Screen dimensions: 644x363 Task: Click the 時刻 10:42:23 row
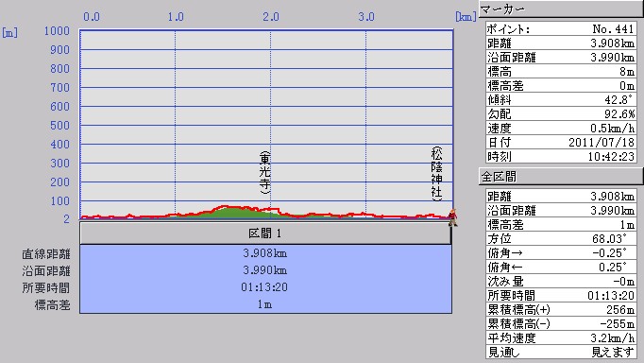click(561, 156)
